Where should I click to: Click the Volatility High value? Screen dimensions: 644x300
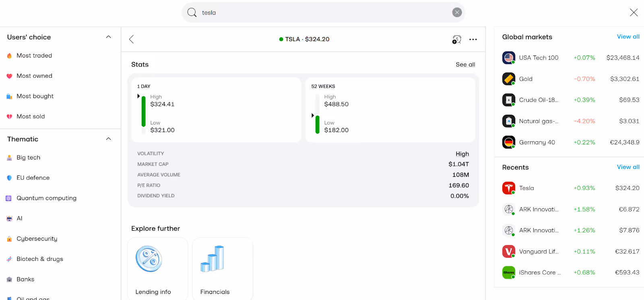pos(462,154)
